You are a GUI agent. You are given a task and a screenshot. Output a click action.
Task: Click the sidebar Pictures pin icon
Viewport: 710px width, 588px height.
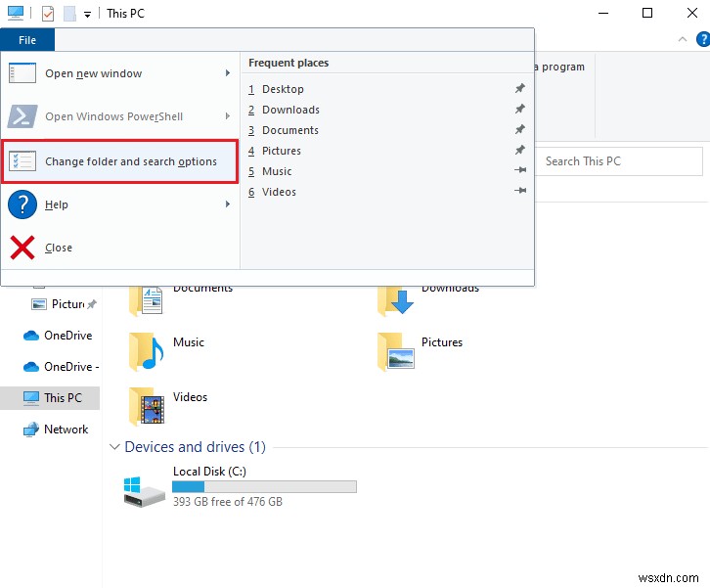(x=92, y=304)
